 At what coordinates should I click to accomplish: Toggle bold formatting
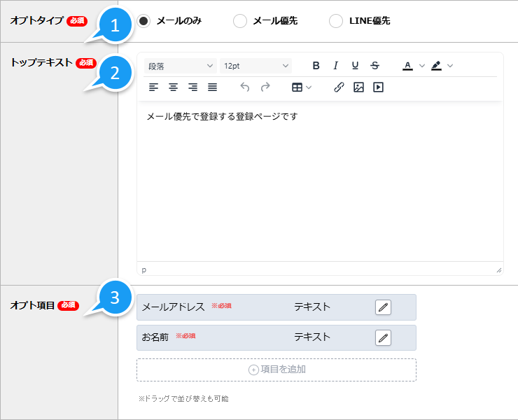click(x=316, y=66)
